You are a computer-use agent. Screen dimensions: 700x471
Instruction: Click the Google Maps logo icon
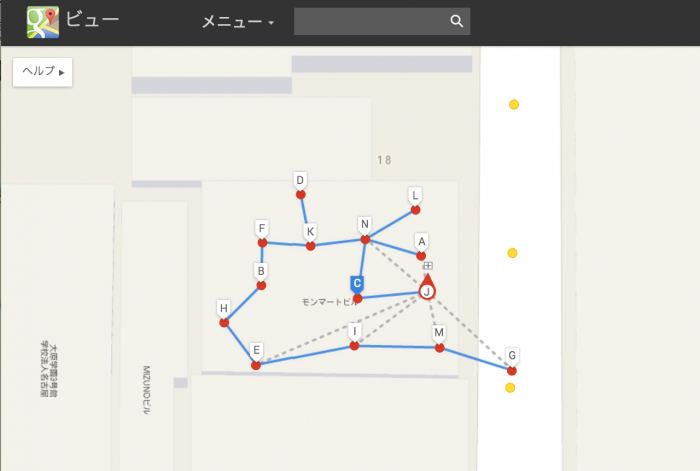(43, 22)
